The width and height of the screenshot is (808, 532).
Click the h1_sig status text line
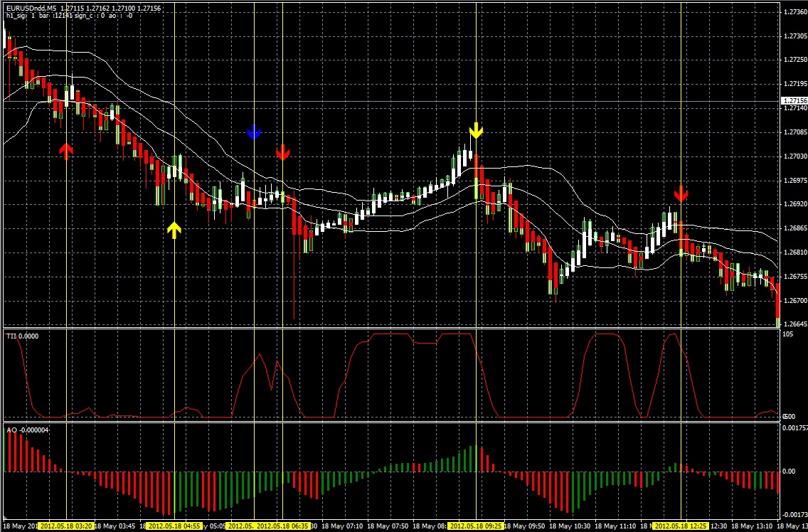click(x=68, y=15)
